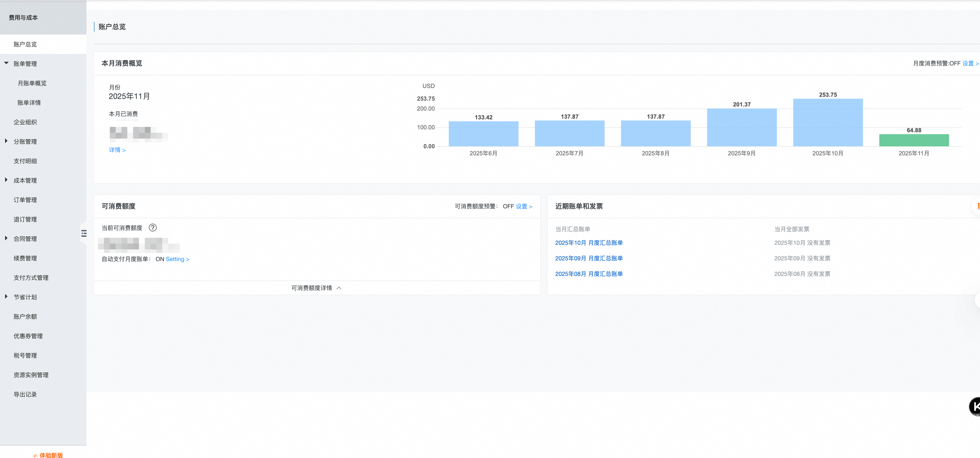The image size is (980, 458).
Task: Collapse 可消费额度详情 with the up chevron
Action: pyautogui.click(x=339, y=288)
